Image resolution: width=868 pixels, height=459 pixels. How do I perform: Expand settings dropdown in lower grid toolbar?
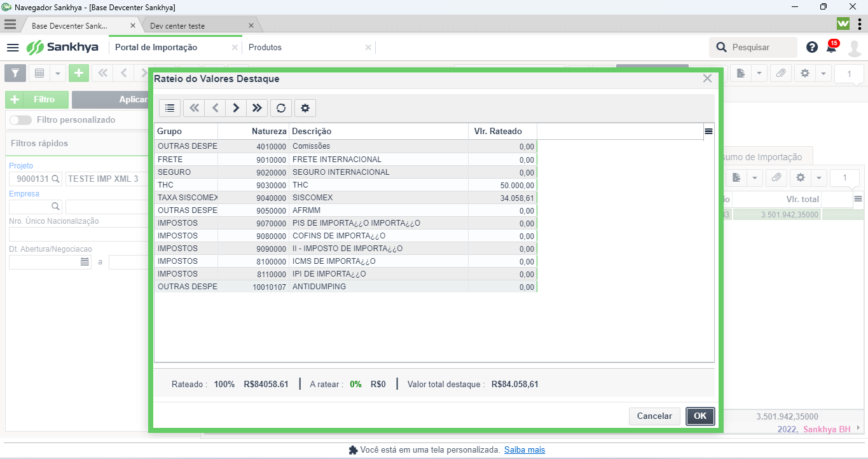(819, 177)
